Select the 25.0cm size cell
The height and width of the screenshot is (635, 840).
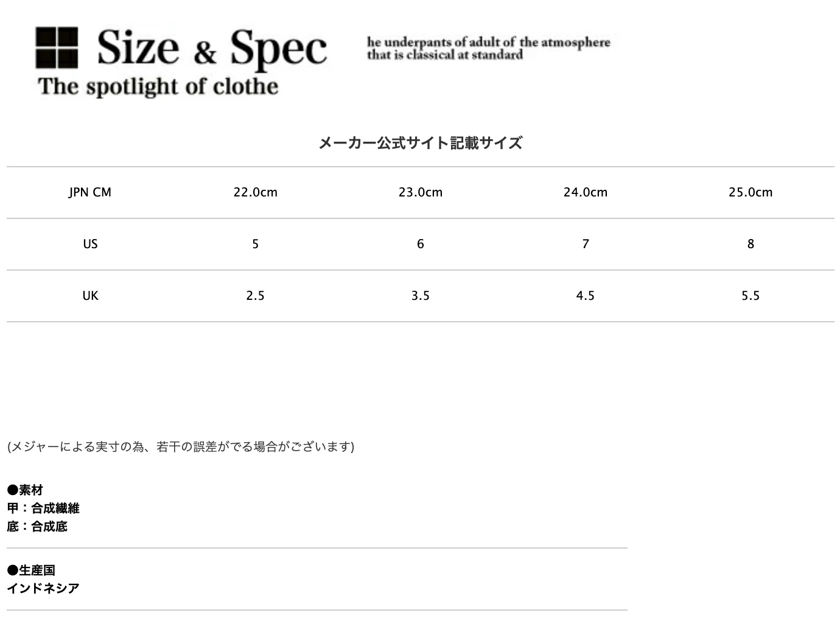[751, 192]
